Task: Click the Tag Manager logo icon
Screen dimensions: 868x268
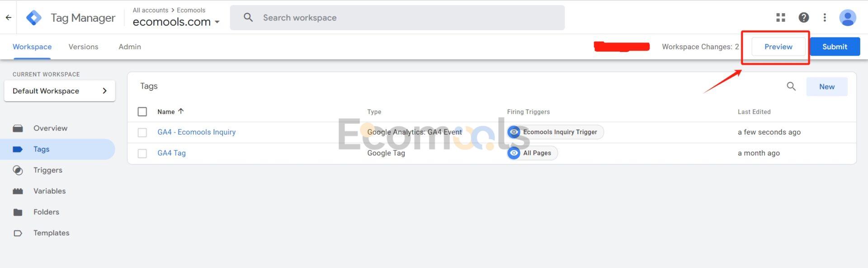Action: pos(34,18)
